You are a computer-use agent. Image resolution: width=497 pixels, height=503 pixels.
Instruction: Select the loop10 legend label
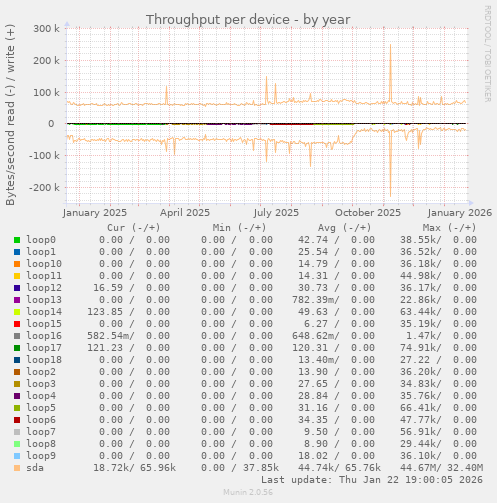click(x=44, y=264)
